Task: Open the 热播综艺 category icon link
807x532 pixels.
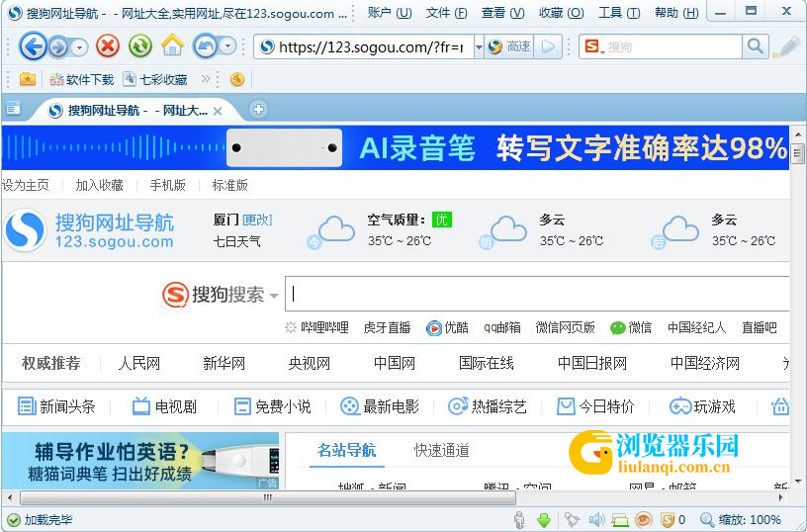Action: coord(488,406)
